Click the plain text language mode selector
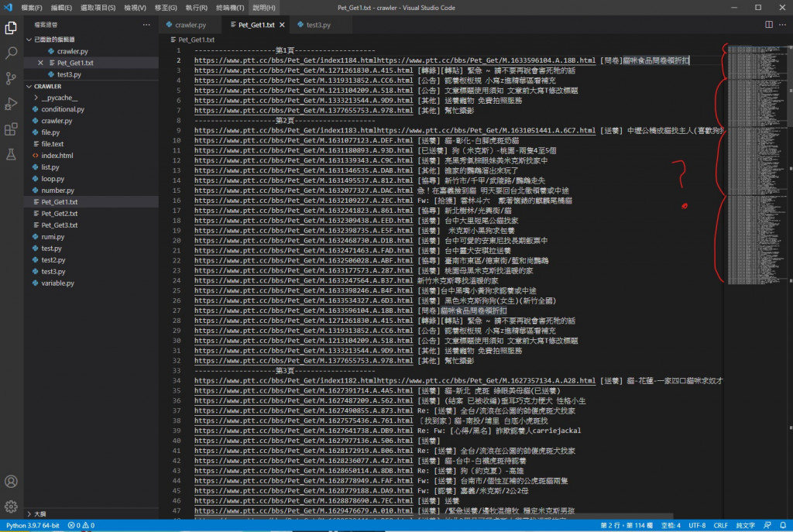This screenshot has width=793, height=532. click(745, 526)
